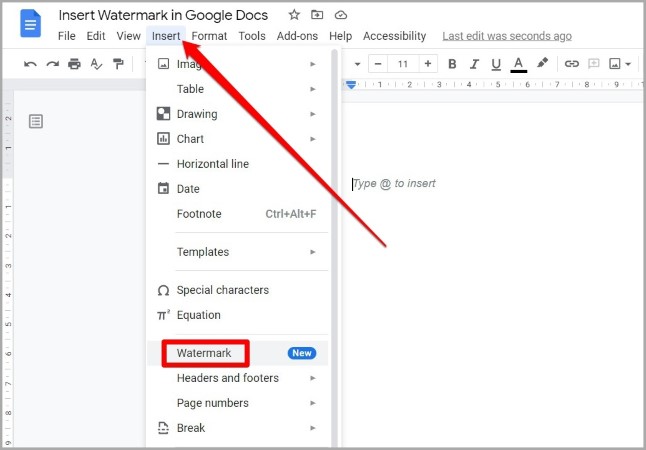Open the Insert image toolbar dropdown arrow
The width and height of the screenshot is (646, 450).
pos(628,64)
